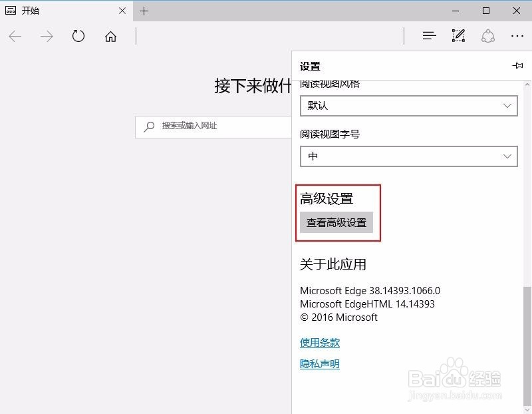The width and height of the screenshot is (532, 414).
Task: Focus the 搜索或输入网址 search box
Action: click(x=213, y=127)
